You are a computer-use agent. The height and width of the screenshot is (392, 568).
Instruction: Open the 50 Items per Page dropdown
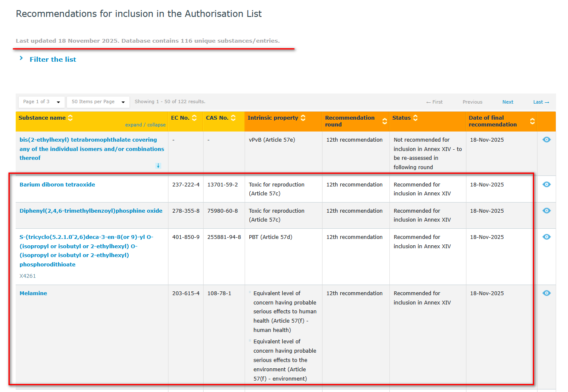98,102
